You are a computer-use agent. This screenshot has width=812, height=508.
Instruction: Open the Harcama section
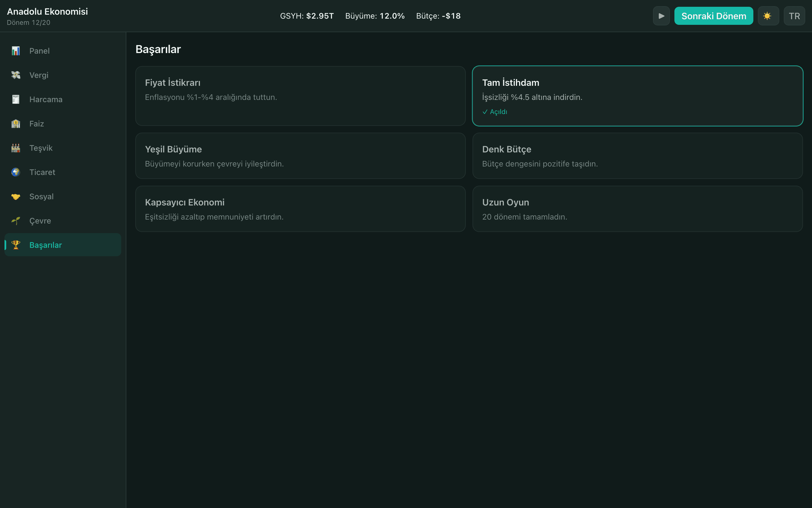tap(63, 99)
